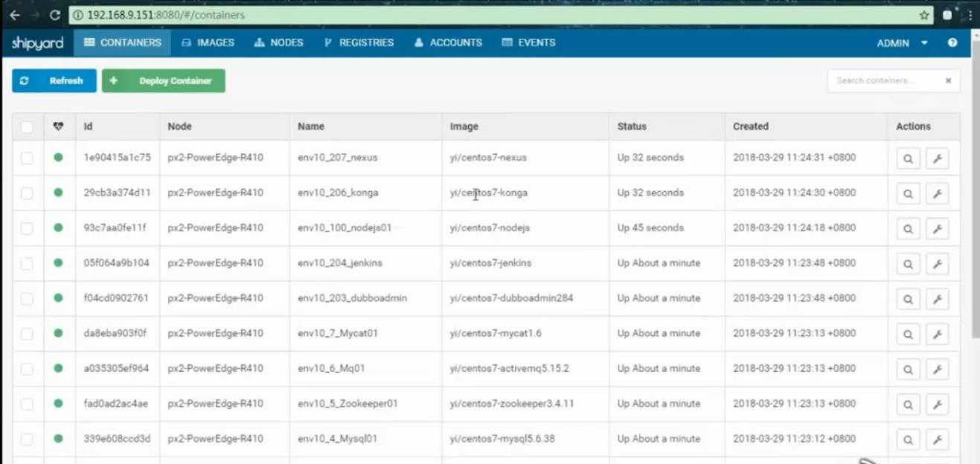This screenshot has width=980, height=464.
Task: Open the Containers tab
Action: pos(123,42)
